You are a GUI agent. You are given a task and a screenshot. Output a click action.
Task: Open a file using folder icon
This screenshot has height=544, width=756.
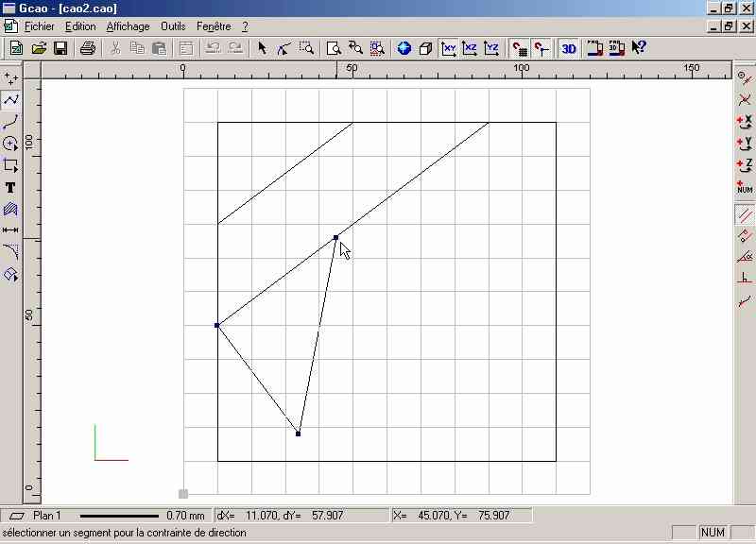pyautogui.click(x=39, y=48)
